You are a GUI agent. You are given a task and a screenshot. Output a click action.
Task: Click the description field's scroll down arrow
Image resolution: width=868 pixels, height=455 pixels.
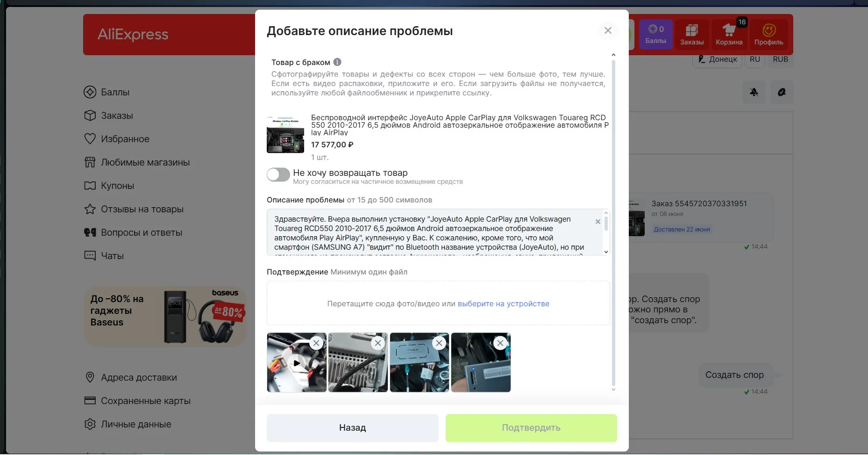tap(606, 252)
